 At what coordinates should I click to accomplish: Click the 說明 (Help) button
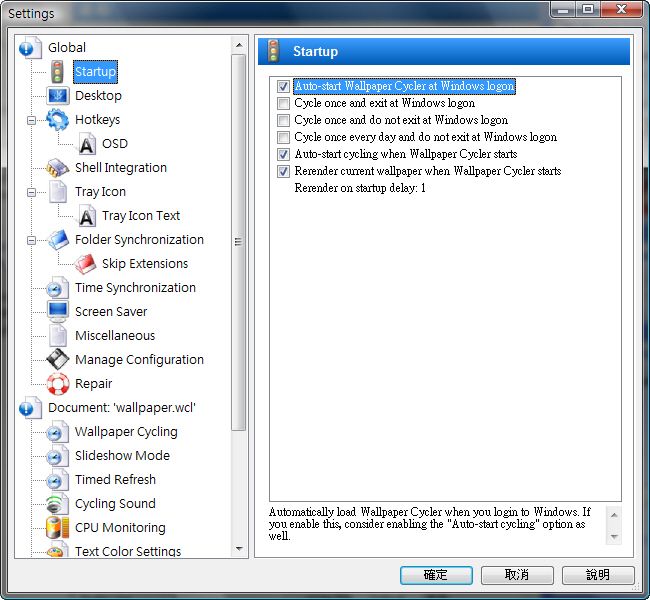598,575
